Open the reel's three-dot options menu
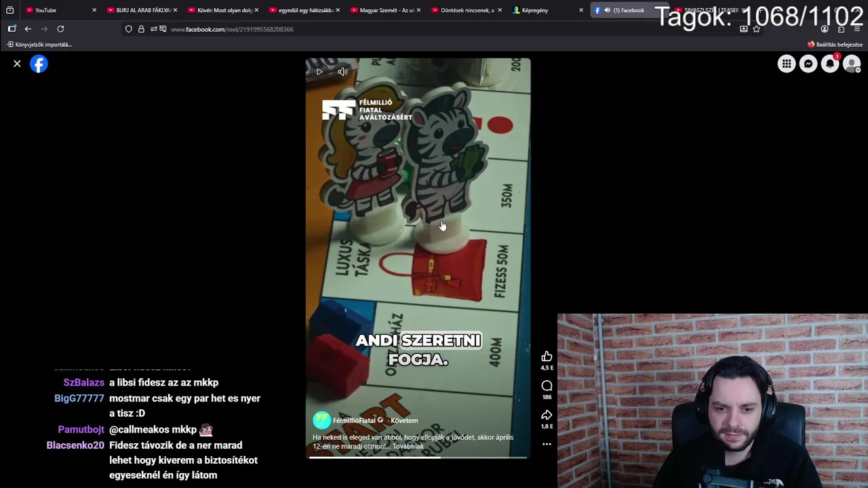 click(547, 445)
